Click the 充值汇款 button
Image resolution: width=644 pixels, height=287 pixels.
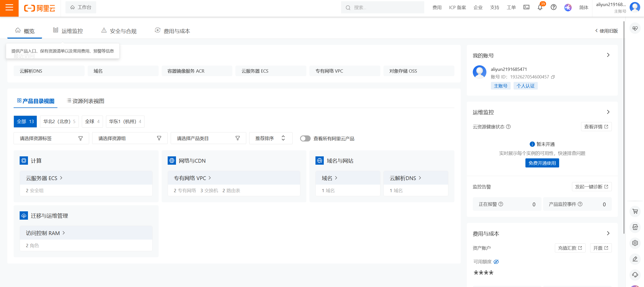click(x=570, y=248)
